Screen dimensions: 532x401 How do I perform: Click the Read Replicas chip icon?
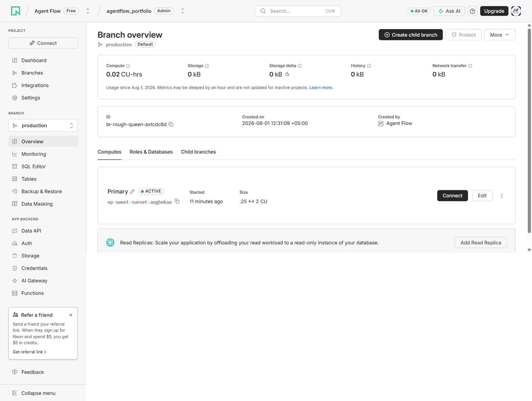point(110,243)
